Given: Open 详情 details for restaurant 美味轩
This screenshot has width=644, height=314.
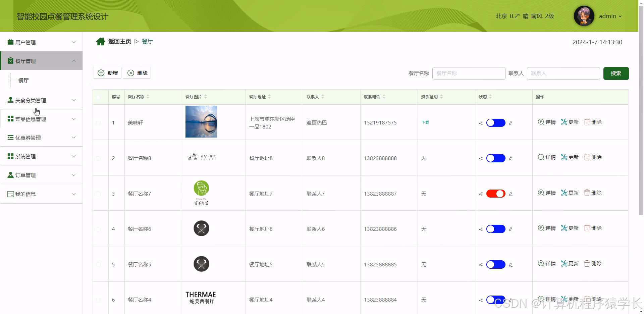Looking at the screenshot, I should pos(547,122).
